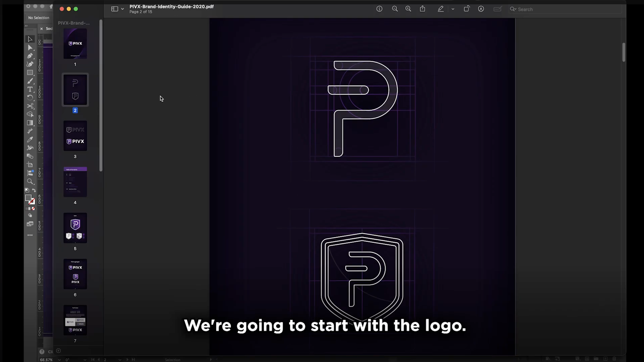
Task: Open the document Inspector with the info icon
Action: [380, 9]
